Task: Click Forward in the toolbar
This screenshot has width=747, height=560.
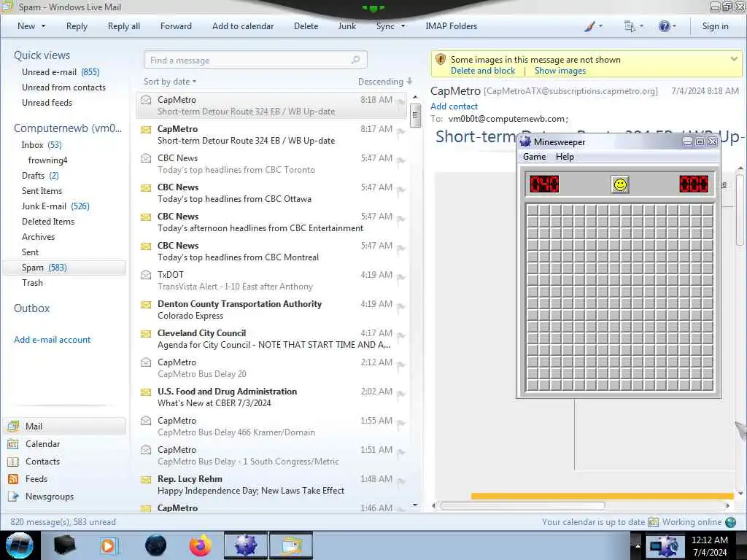Action: tap(176, 26)
